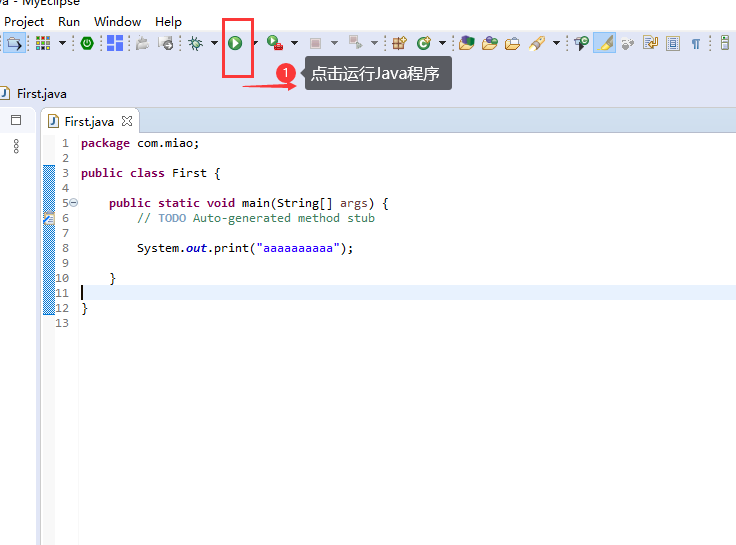Image resolution: width=736 pixels, height=545 pixels.
Task: Click the rightmost annotation navigation icon
Action: pos(725,43)
